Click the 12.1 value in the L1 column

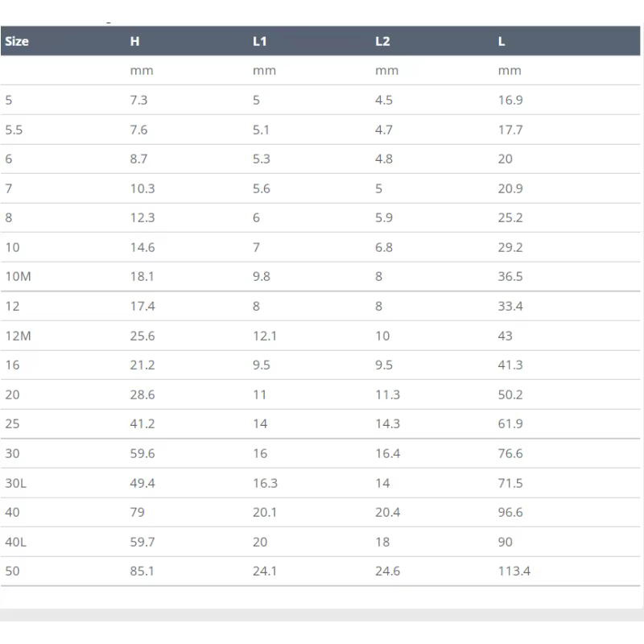pos(265,336)
